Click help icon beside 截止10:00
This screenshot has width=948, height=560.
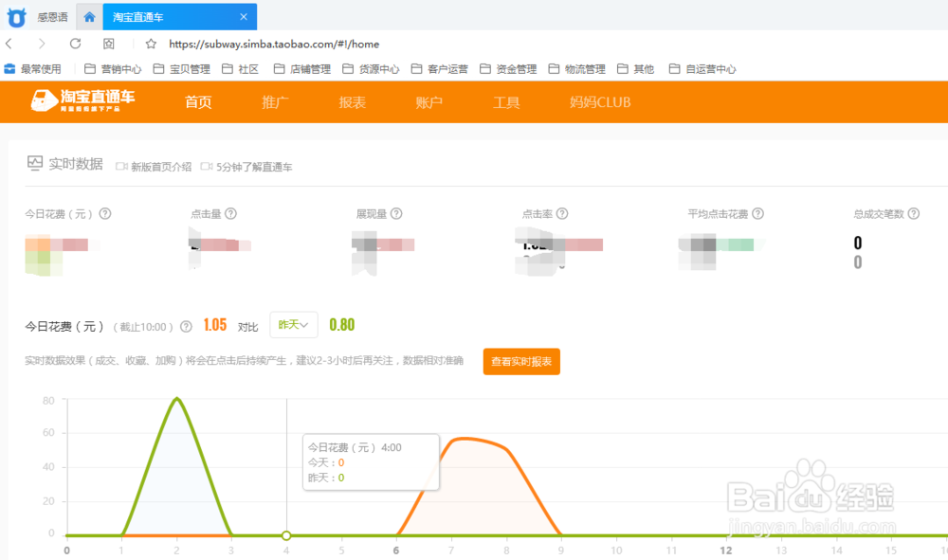click(x=186, y=326)
